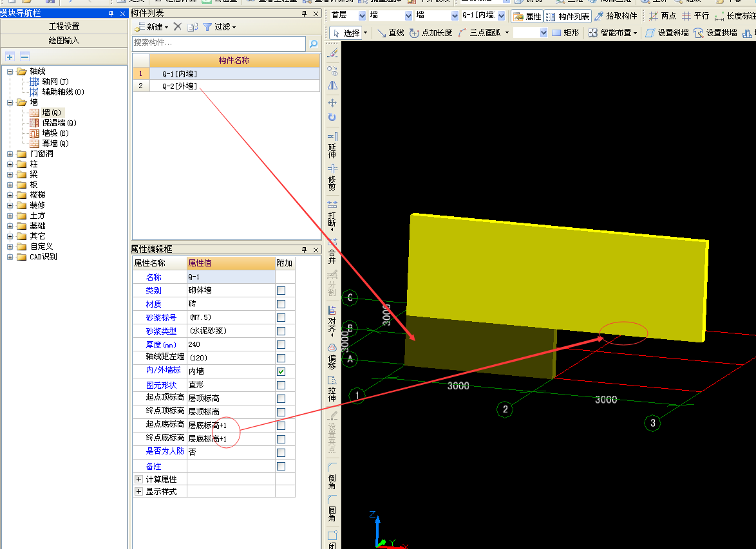Screen dimensions: 756x549
Task: Expand the 门窗洞 tree node
Action: 10,154
